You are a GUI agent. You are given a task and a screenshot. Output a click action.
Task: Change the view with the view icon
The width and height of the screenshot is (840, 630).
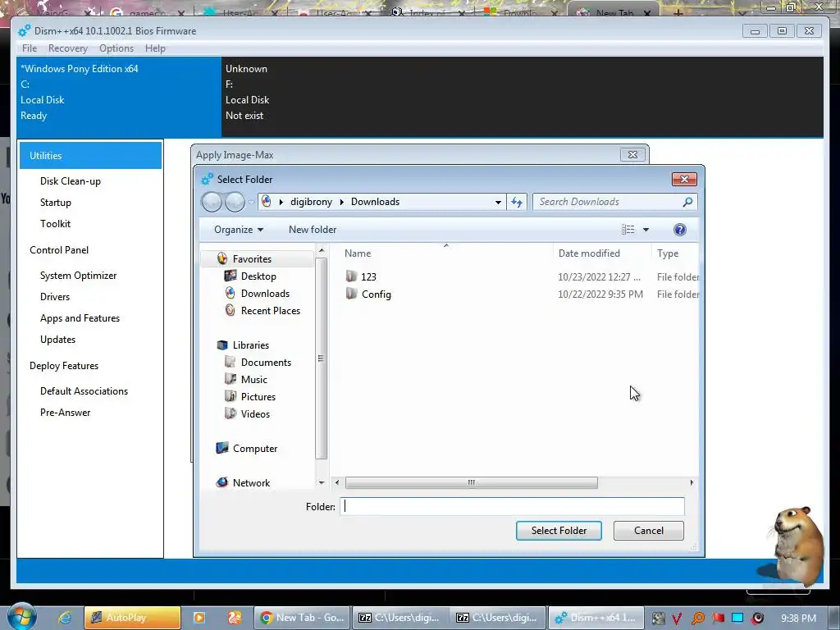pyautogui.click(x=628, y=230)
